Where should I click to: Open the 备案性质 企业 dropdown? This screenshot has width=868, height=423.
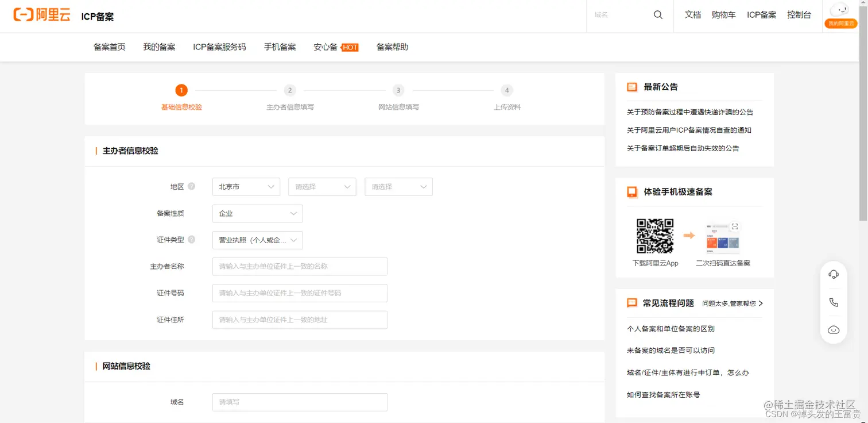point(257,213)
